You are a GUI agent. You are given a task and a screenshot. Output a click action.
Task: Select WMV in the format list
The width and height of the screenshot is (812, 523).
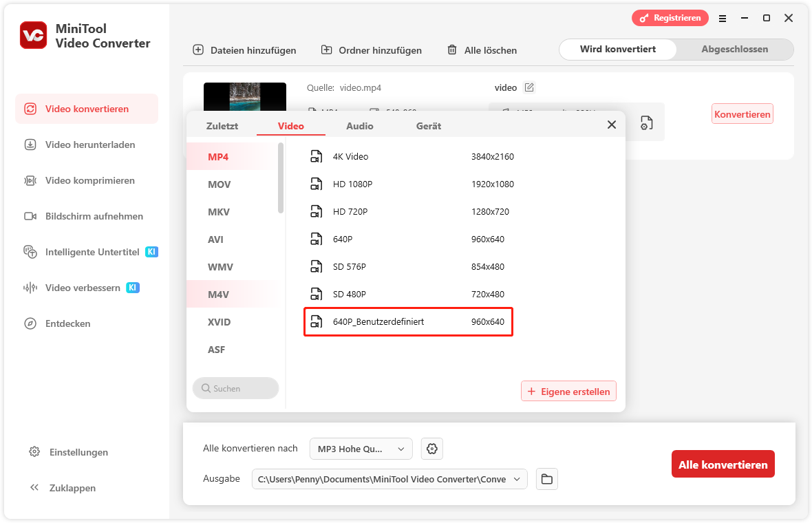pos(233,267)
